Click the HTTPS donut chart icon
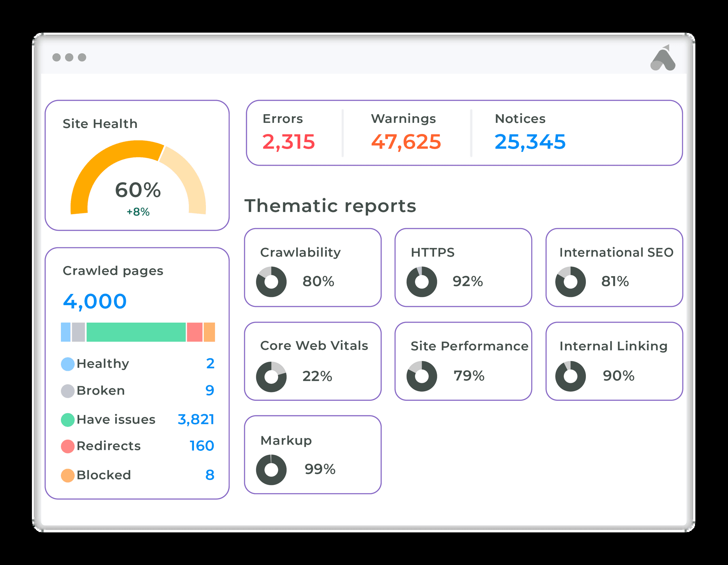This screenshot has height=565, width=728. tap(422, 282)
